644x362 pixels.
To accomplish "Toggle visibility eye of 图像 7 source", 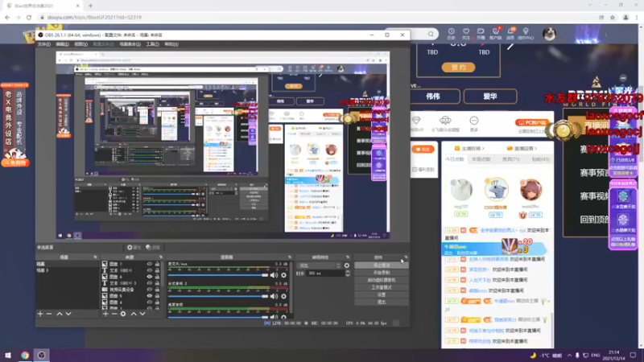I will pyautogui.click(x=150, y=265).
